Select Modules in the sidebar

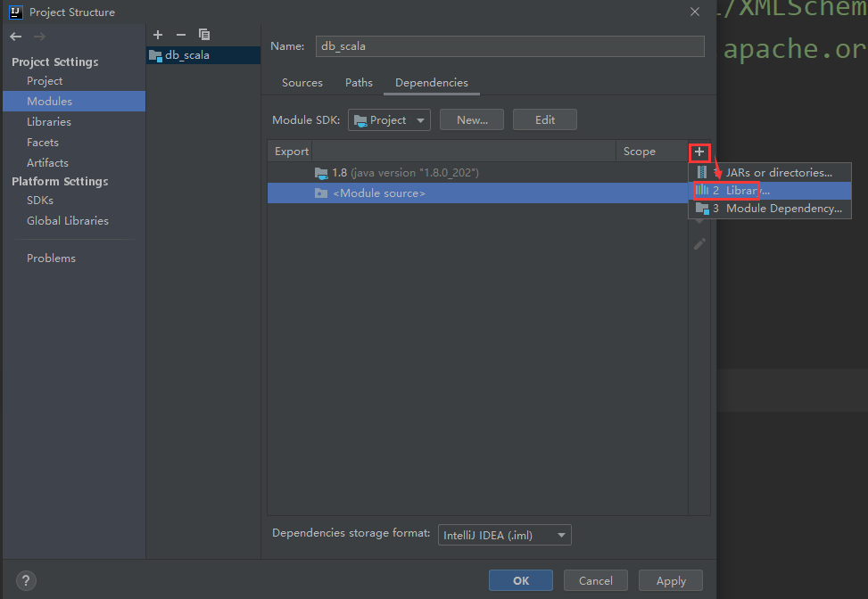(x=74, y=102)
